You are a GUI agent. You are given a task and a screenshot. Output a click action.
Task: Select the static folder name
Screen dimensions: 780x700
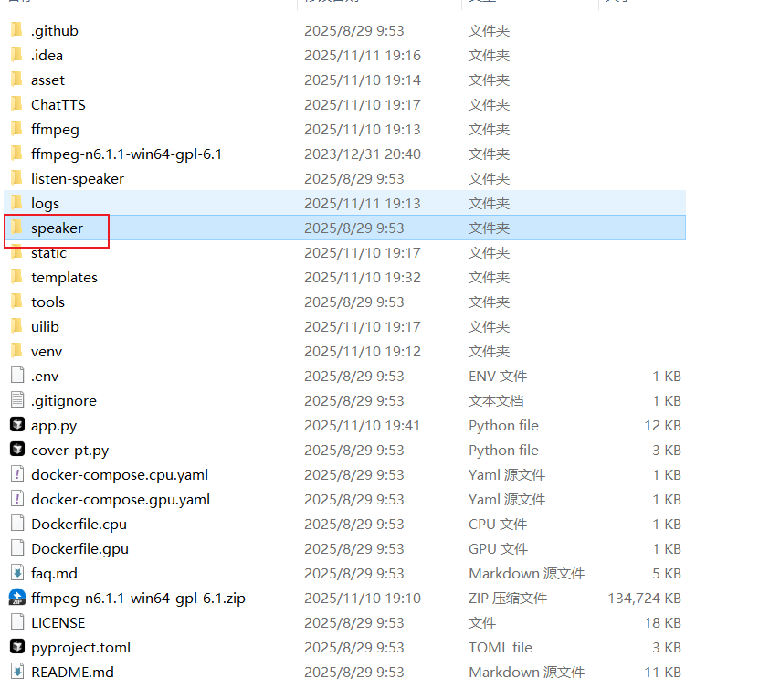48,253
